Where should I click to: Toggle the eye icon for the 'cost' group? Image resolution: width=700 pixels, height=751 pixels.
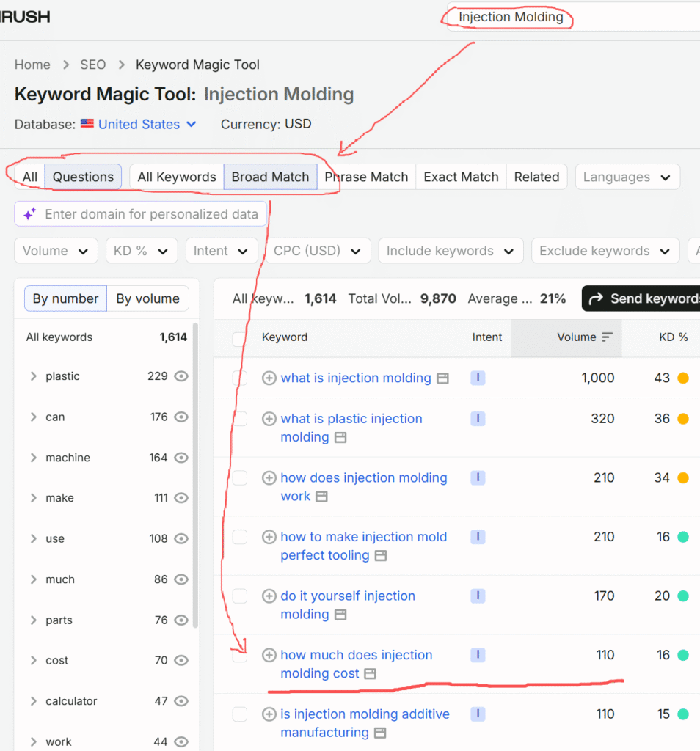(181, 660)
